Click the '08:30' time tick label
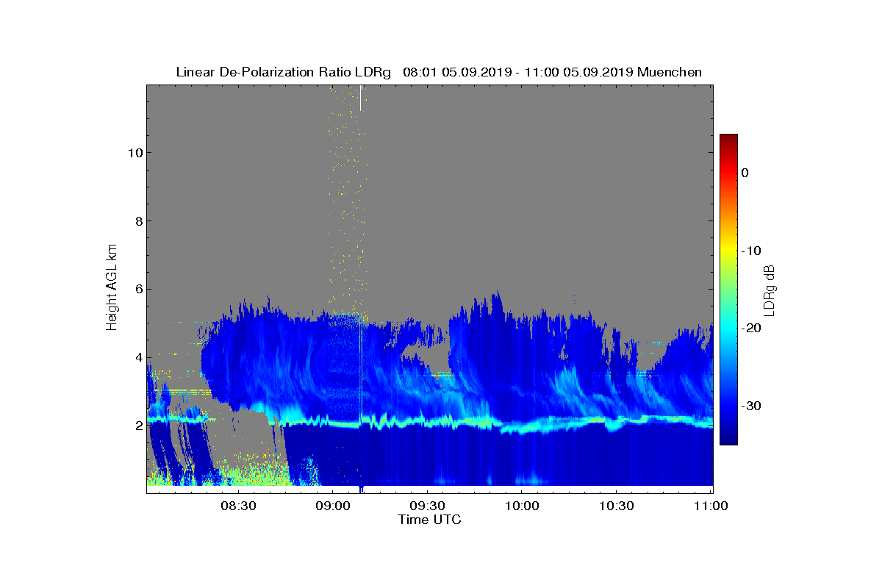The width and height of the screenshot is (882, 588). tap(237, 506)
